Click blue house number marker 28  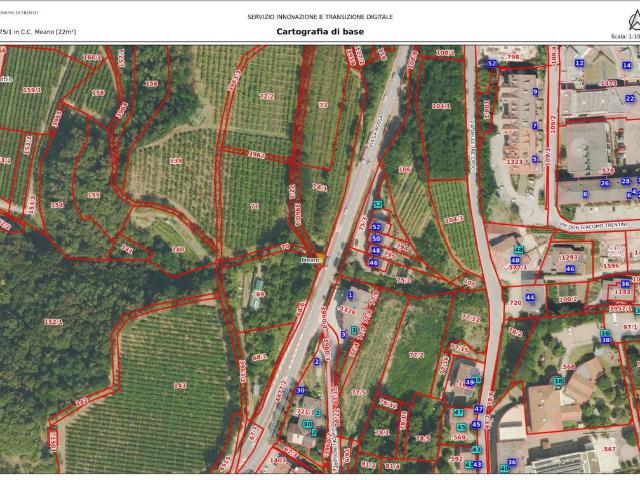click(x=625, y=181)
